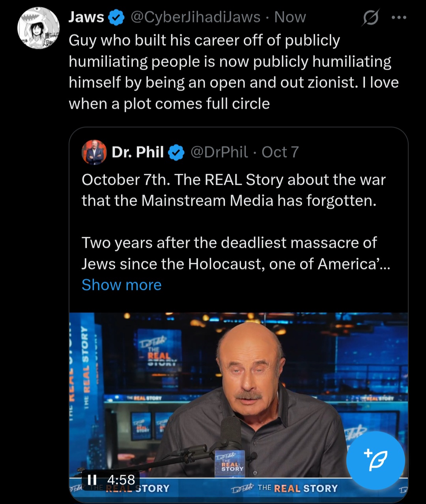Open the post text about publicly humiliating
The image size is (426, 504).
233,72
